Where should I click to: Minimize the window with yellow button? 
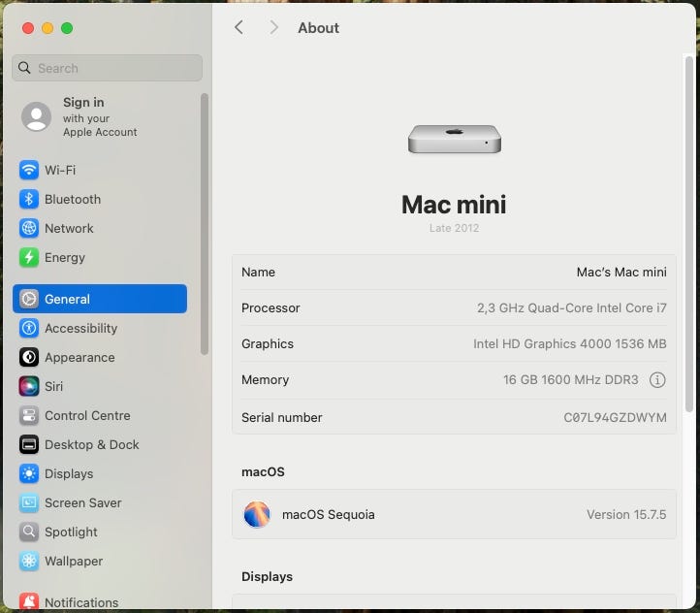pos(48,28)
